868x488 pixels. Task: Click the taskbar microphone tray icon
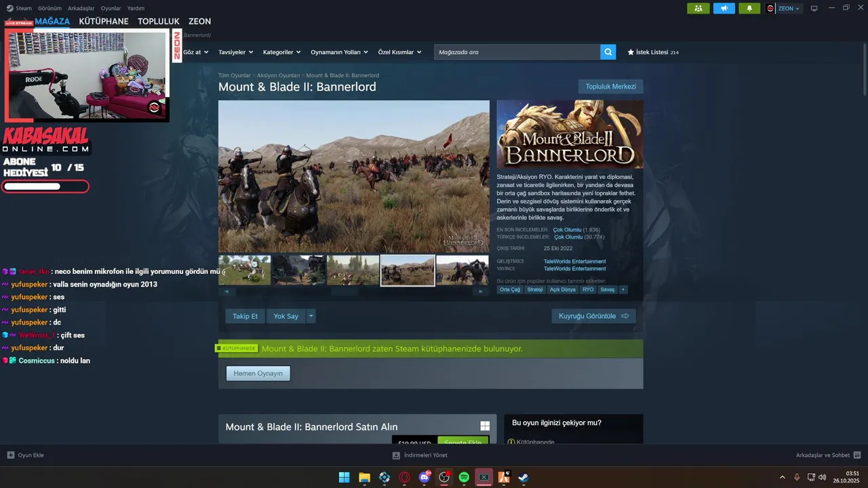(x=797, y=477)
